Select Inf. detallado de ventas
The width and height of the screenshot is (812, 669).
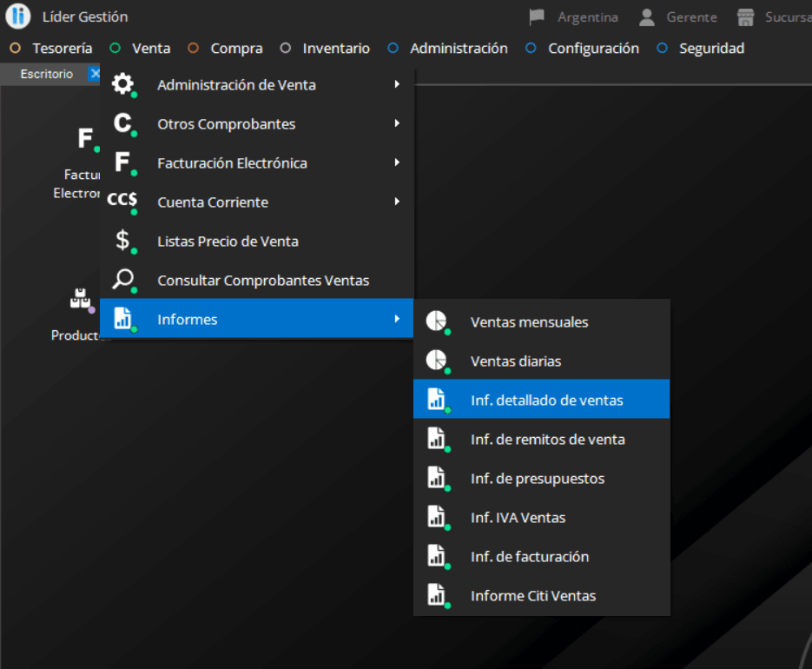(546, 401)
